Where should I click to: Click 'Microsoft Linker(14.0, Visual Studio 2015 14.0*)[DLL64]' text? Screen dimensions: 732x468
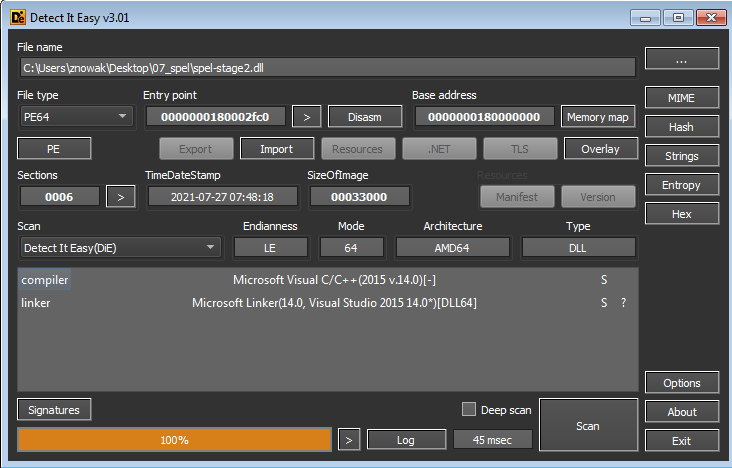pos(334,303)
